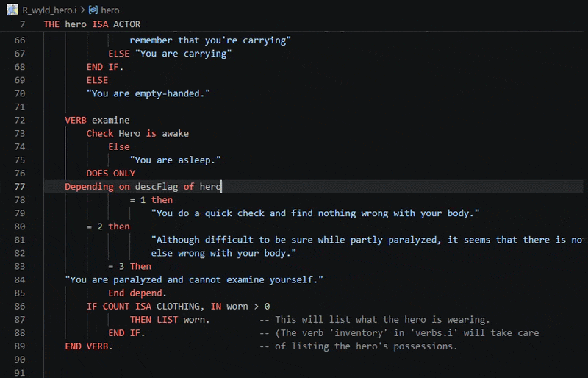Click the "END VERB." line
This screenshot has height=378, width=588.
pyautogui.click(x=89, y=346)
